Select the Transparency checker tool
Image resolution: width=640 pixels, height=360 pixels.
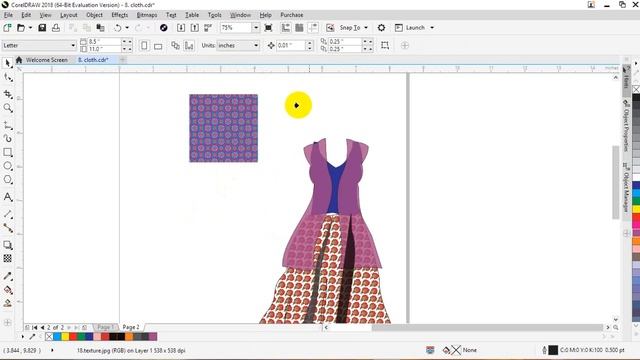7,258
